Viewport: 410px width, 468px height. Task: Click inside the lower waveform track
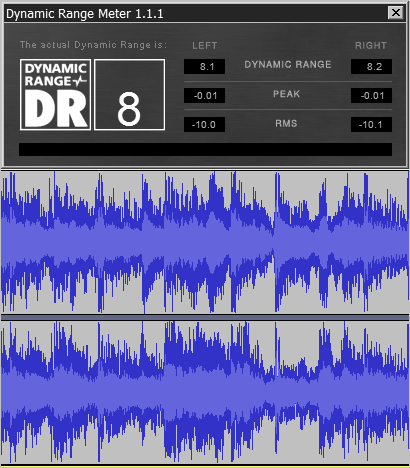coord(205,392)
